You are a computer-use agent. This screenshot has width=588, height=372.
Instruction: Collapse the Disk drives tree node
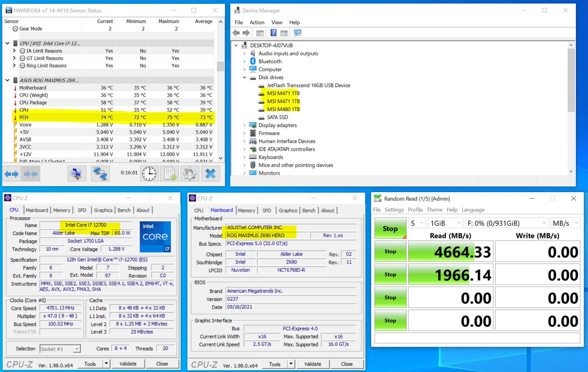(244, 77)
